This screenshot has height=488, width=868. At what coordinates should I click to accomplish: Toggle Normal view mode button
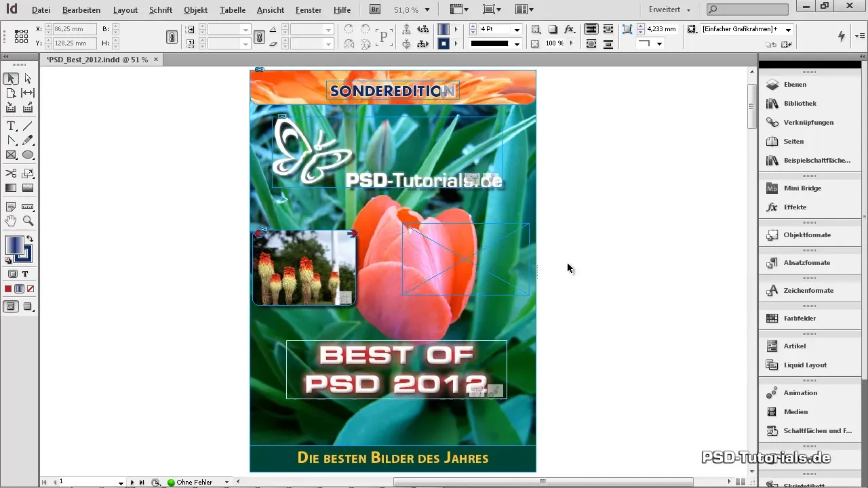11,306
